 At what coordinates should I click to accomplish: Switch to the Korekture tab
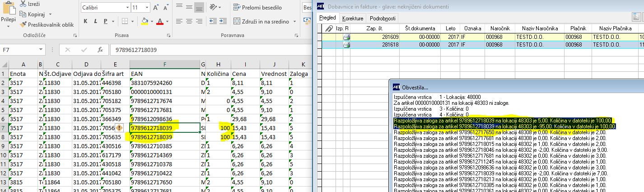(353, 18)
